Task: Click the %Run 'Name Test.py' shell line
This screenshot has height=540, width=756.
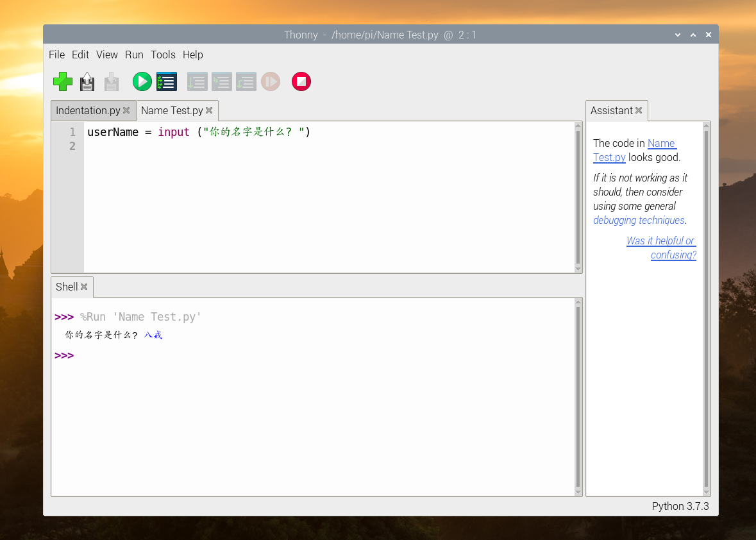Action: (140, 317)
